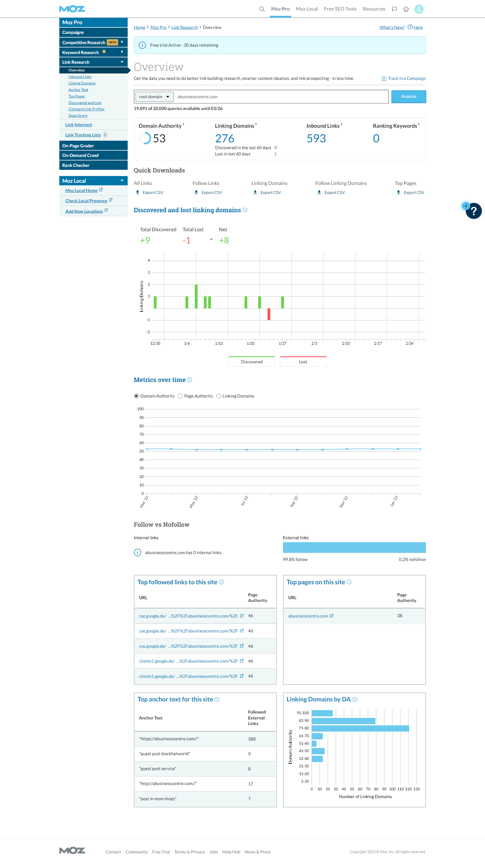This screenshot has height=868, width=485.
Task: Click download icon under All Links
Action: click(137, 192)
